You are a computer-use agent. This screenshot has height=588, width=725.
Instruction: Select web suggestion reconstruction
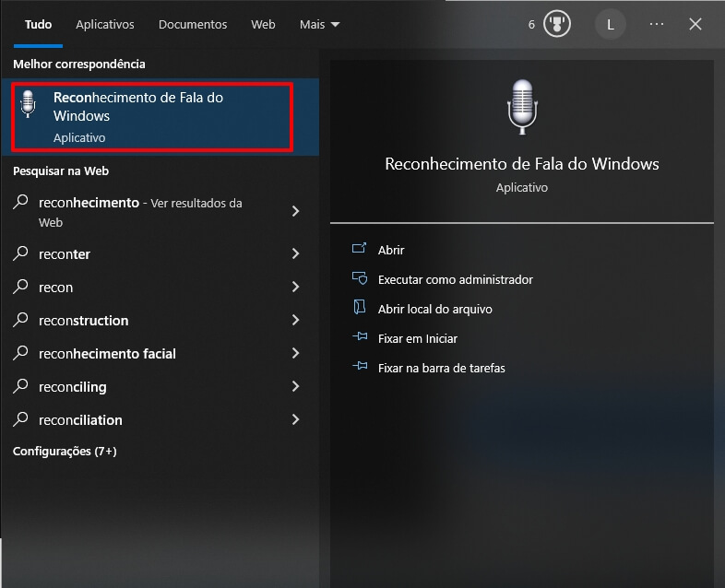coord(160,320)
